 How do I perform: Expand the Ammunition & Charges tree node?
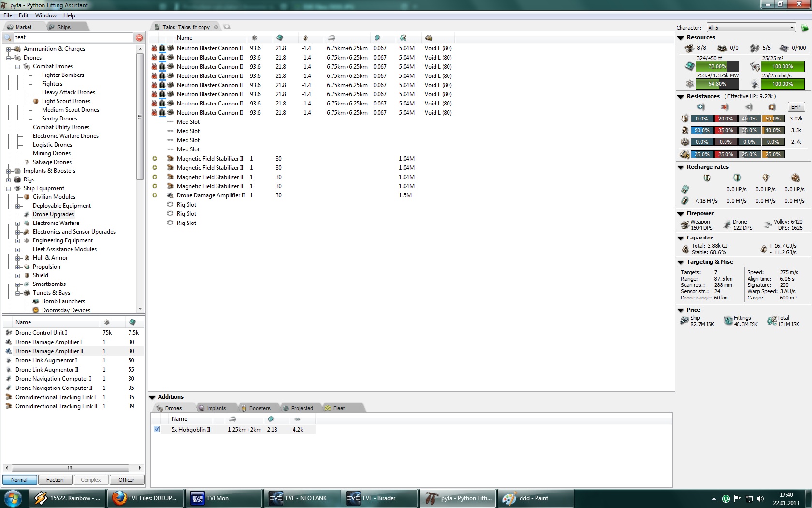coord(8,49)
